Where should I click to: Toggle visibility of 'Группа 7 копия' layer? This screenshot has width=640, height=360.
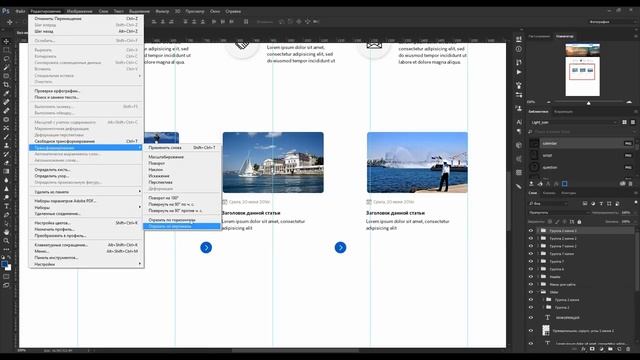[531, 254]
